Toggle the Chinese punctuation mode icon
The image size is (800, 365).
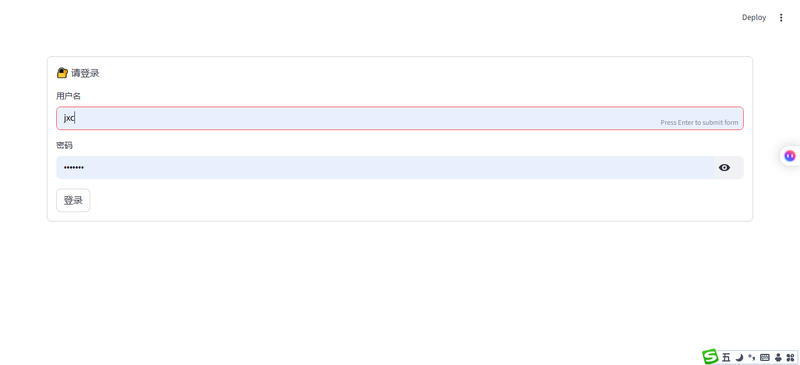(752, 356)
